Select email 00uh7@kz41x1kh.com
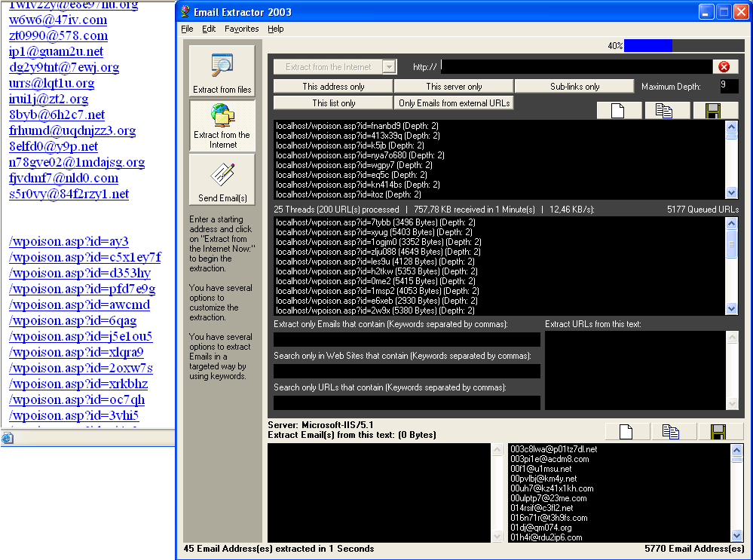 [x=552, y=488]
